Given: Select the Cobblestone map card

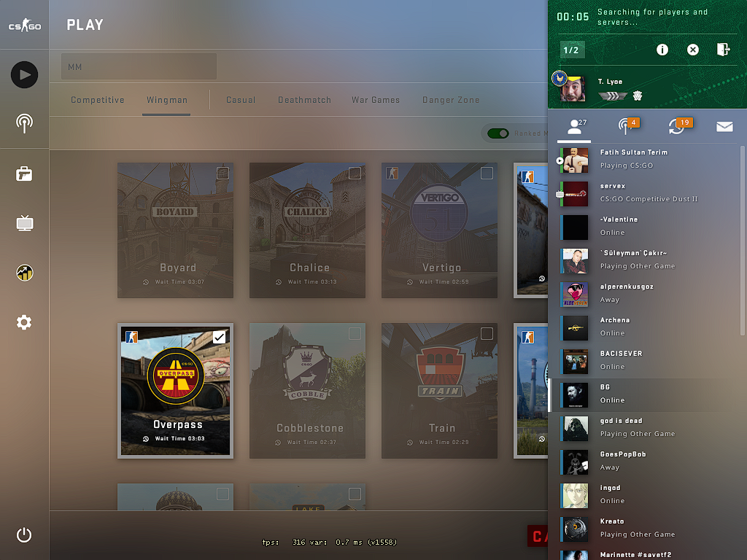Looking at the screenshot, I should 307,391.
